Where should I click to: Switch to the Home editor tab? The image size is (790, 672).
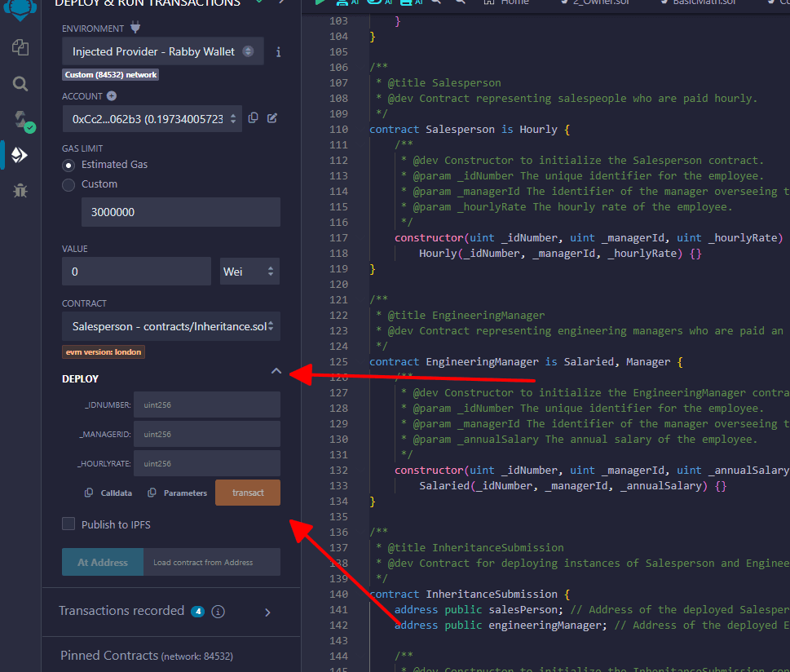pyautogui.click(x=505, y=3)
